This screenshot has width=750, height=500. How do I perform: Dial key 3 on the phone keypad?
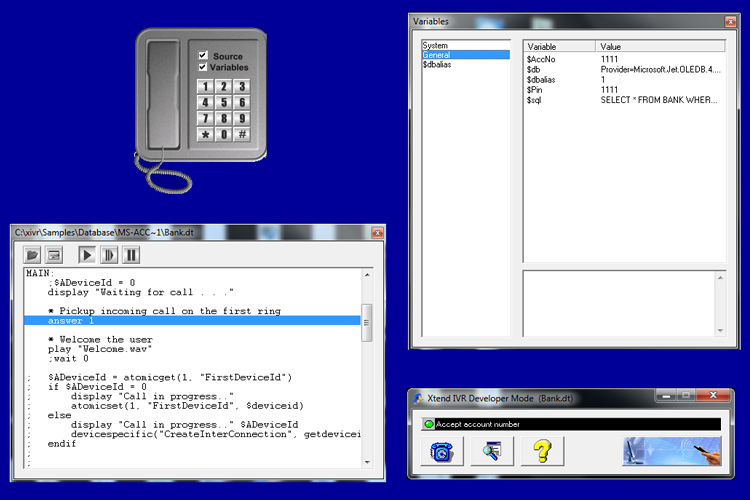(242, 86)
